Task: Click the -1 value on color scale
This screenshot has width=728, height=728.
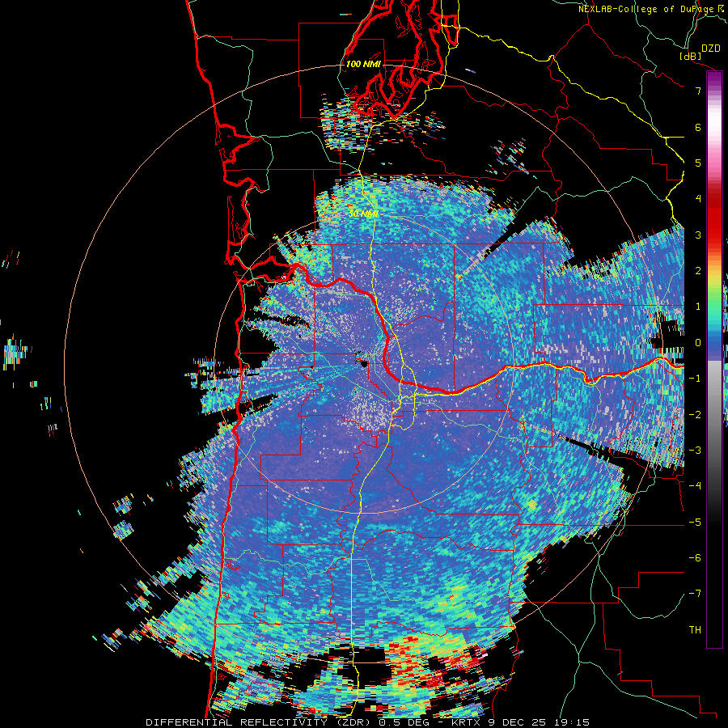Action: (x=695, y=379)
